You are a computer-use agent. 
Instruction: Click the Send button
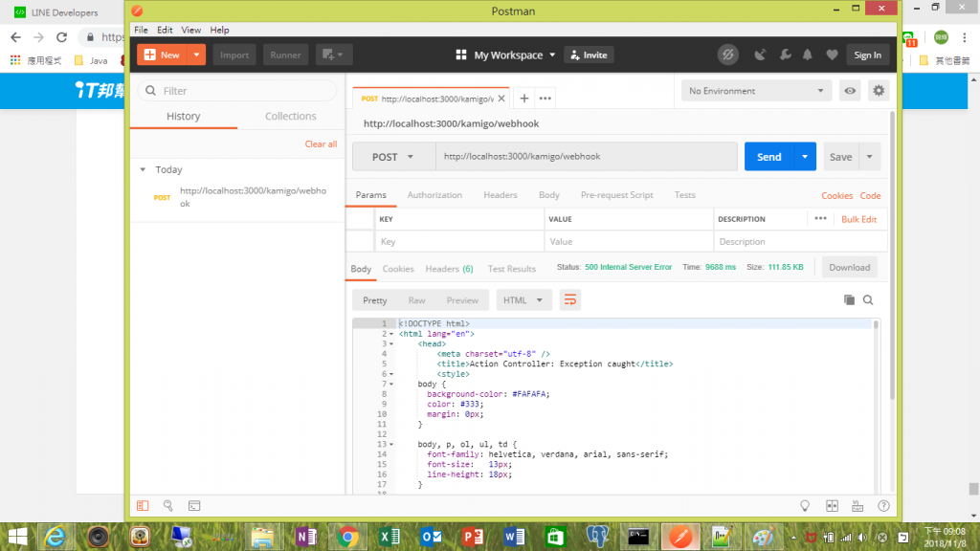pyautogui.click(x=768, y=157)
